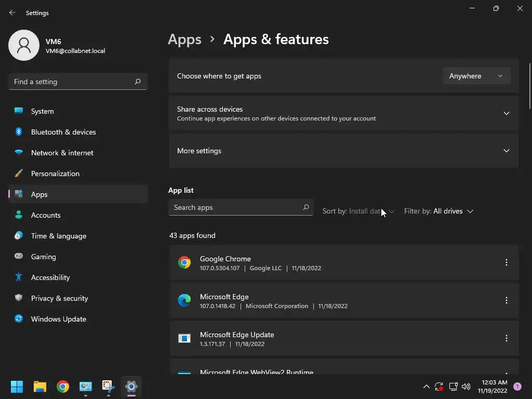This screenshot has width=532, height=399.
Task: Open Personalization settings
Action: (78, 174)
